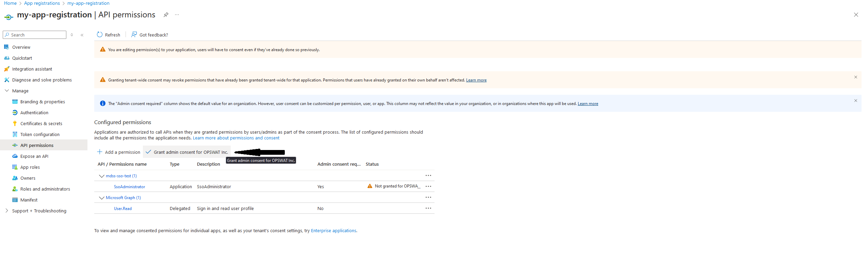Viewport: 868px width, 255px height.
Task: Open the ellipsis menu for the User.Read row
Action: pos(428,208)
